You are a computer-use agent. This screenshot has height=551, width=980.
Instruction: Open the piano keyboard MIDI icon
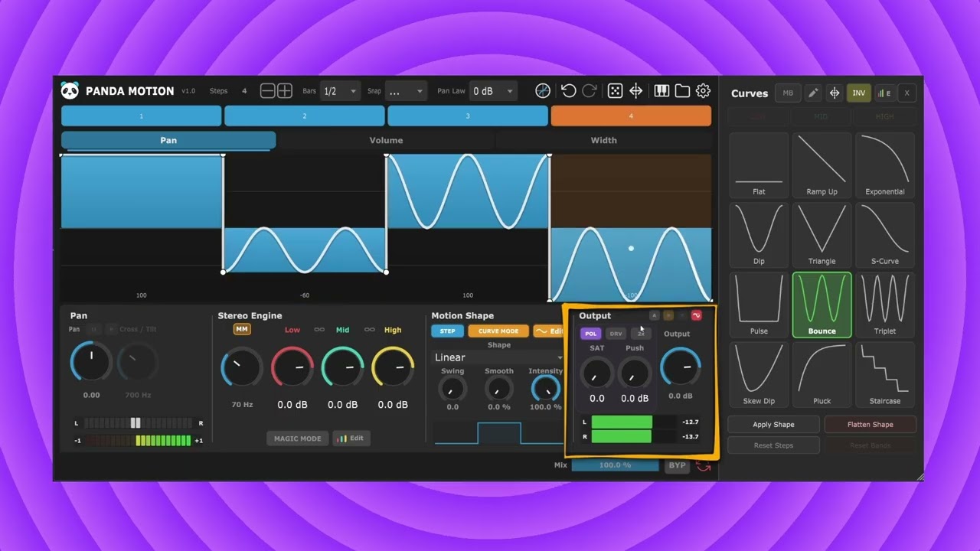pyautogui.click(x=661, y=91)
